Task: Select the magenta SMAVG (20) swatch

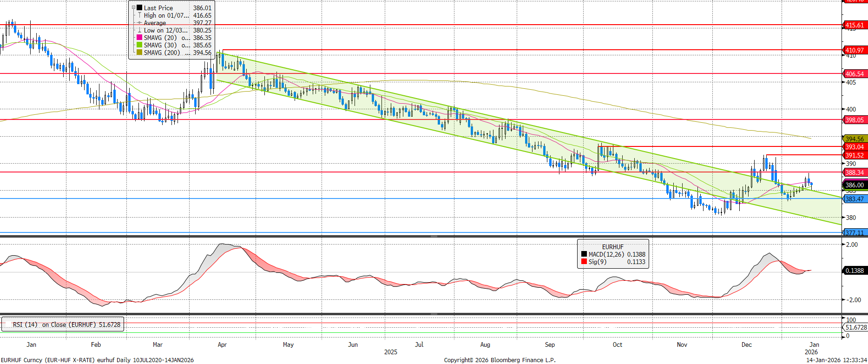Action: [139, 38]
